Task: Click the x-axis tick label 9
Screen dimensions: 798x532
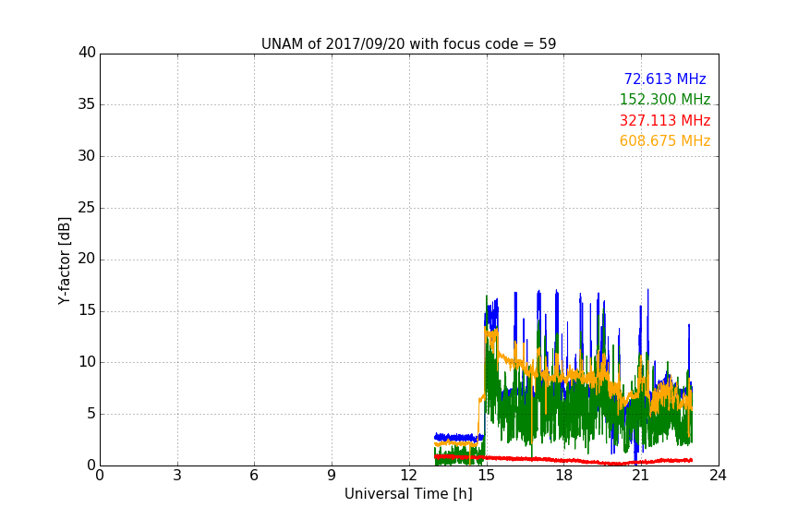Action: coord(332,476)
